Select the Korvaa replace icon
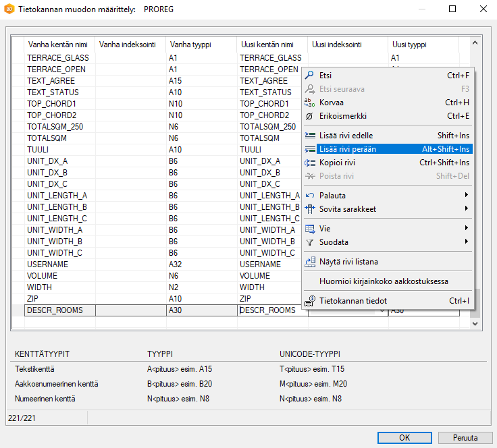The height and width of the screenshot is (448, 497). (310, 103)
